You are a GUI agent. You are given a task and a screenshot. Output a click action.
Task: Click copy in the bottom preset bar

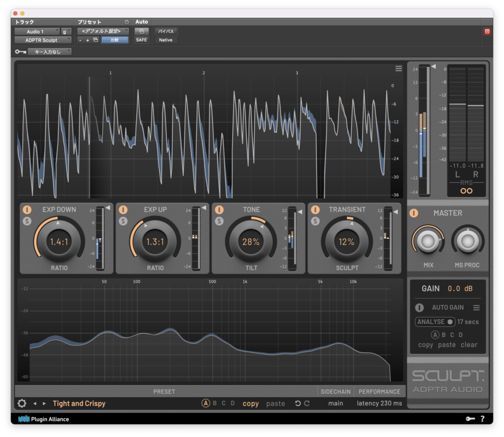click(251, 404)
